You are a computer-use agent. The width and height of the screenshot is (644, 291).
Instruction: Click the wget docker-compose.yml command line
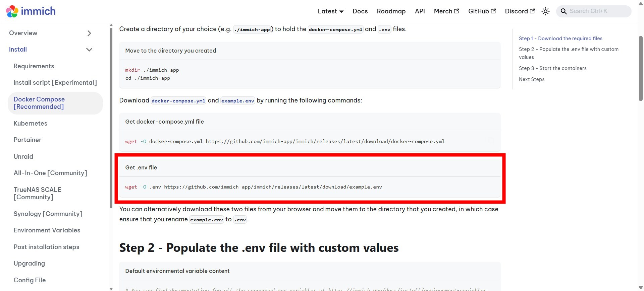pos(285,142)
